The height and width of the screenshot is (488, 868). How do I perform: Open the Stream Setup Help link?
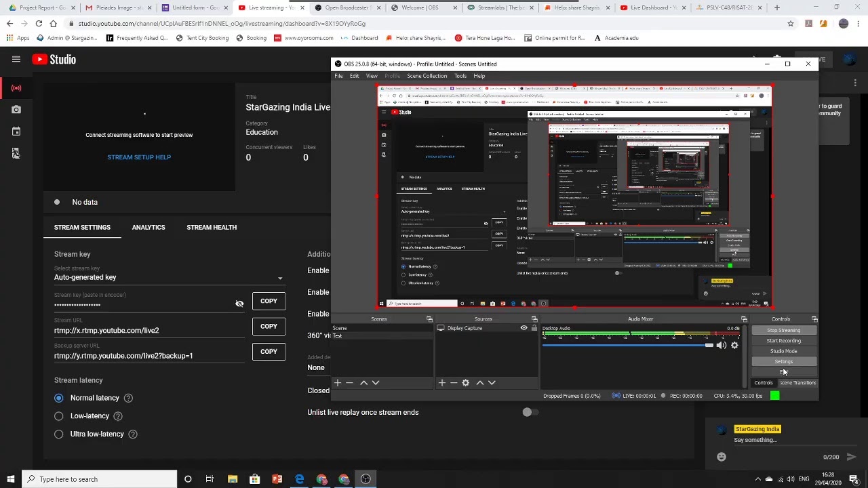tap(139, 157)
